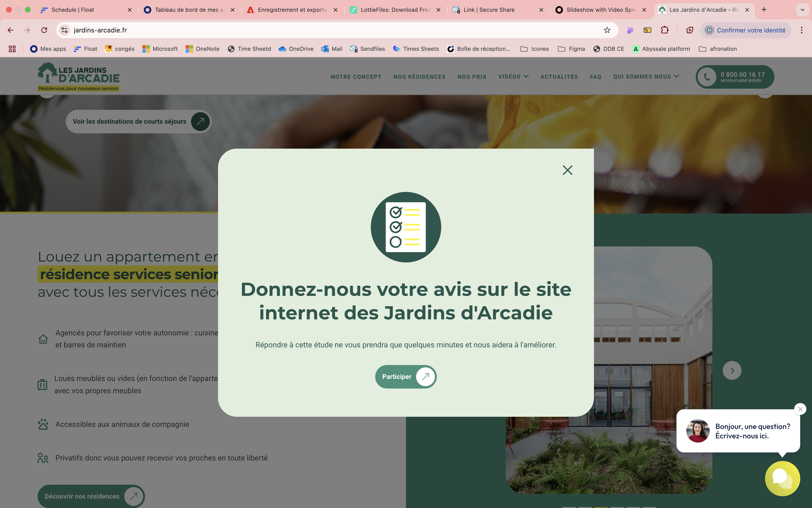Image resolution: width=812 pixels, height=508 pixels.
Task: Click the yellow cast-style extension icon
Action: coord(647,30)
